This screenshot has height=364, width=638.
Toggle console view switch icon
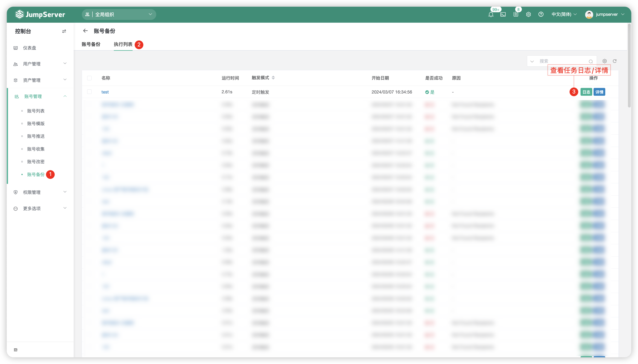[64, 31]
